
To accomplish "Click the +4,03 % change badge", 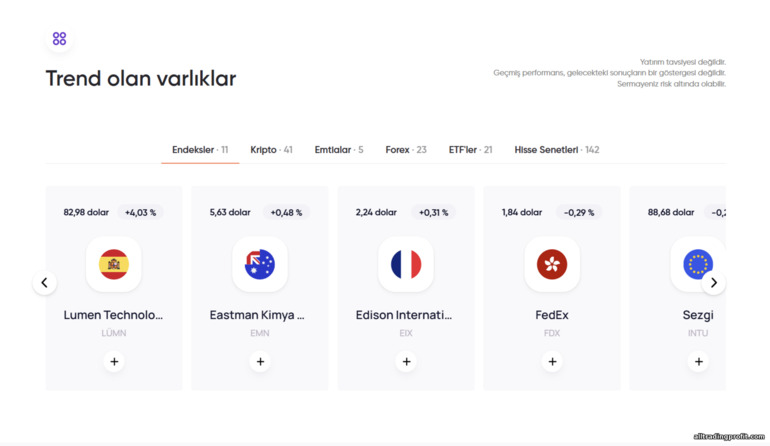I will coord(140,213).
